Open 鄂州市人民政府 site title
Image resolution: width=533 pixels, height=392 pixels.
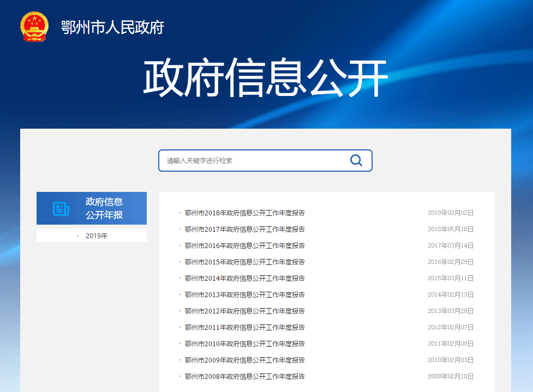tap(112, 27)
